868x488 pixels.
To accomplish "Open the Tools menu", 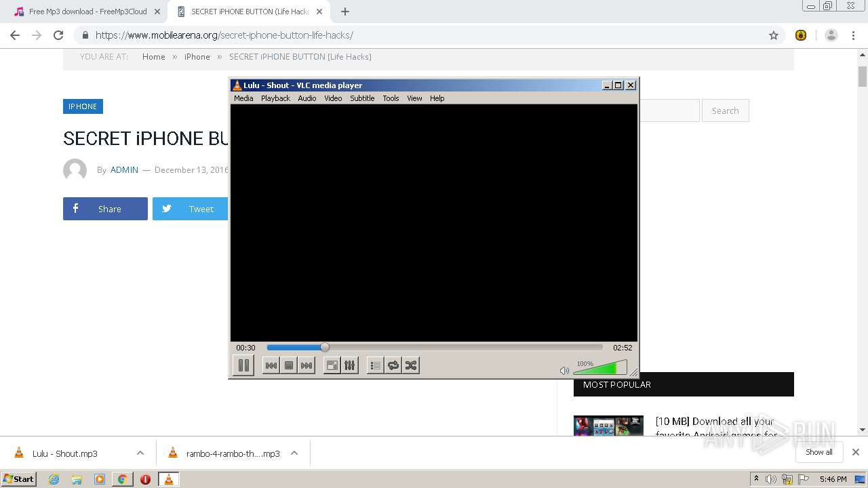I will pyautogui.click(x=391, y=98).
